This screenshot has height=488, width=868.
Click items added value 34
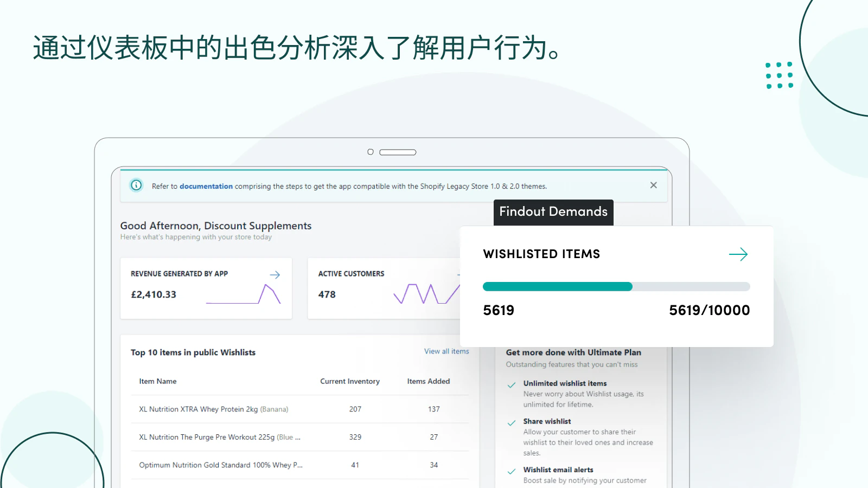coord(434,465)
